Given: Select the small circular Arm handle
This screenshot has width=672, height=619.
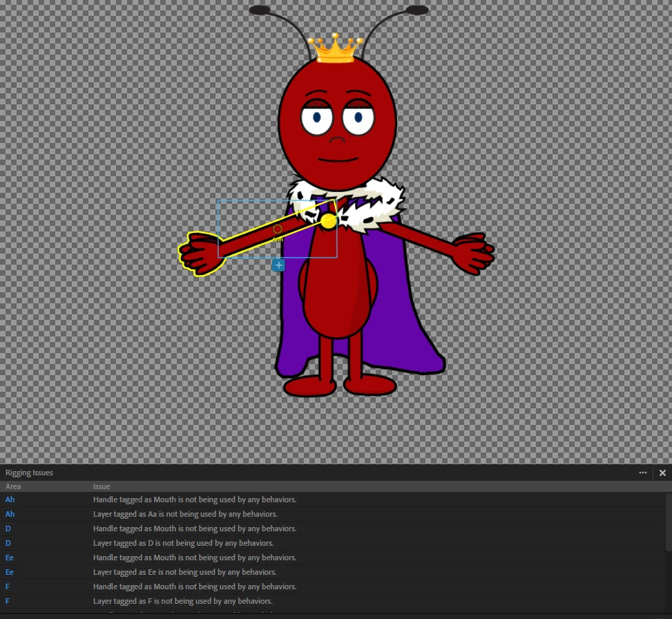Looking at the screenshot, I should tap(277, 229).
